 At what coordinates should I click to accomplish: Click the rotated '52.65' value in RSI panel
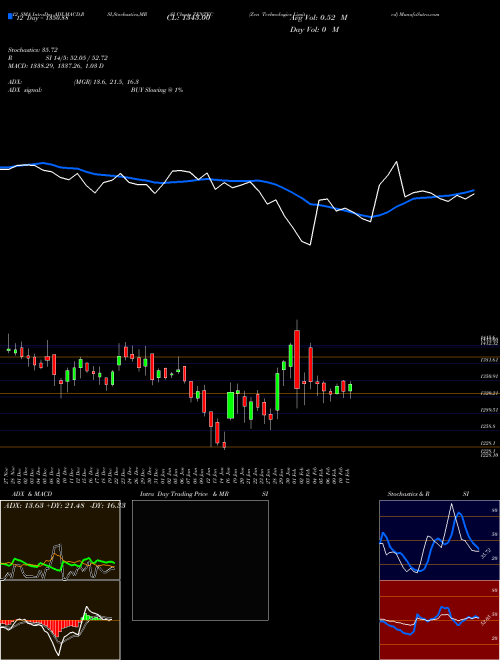click(487, 620)
